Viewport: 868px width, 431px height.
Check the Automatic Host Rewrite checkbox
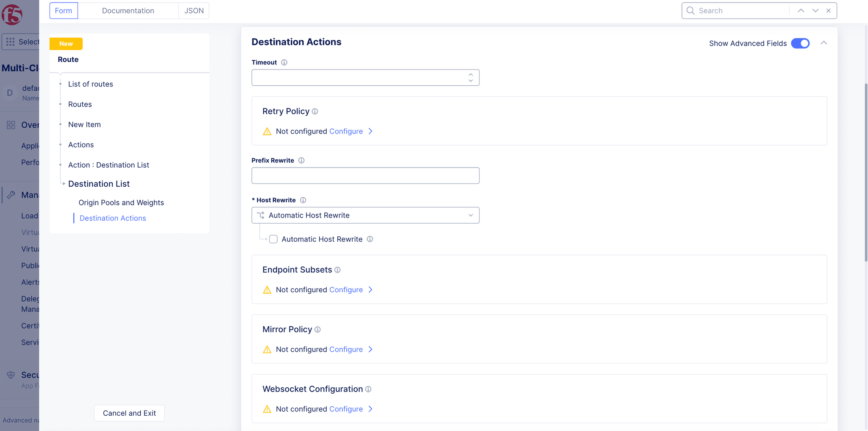point(273,239)
